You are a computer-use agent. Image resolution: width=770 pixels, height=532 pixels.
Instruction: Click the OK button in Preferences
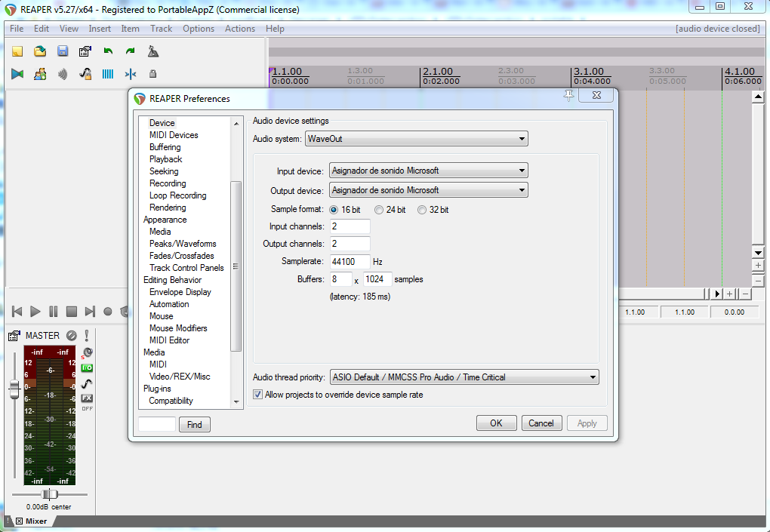coord(497,423)
